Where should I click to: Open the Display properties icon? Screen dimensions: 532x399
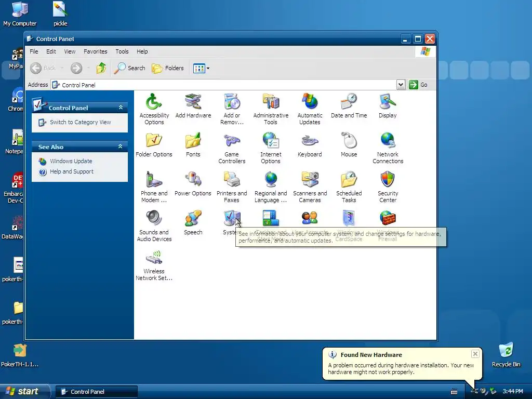[x=388, y=106]
